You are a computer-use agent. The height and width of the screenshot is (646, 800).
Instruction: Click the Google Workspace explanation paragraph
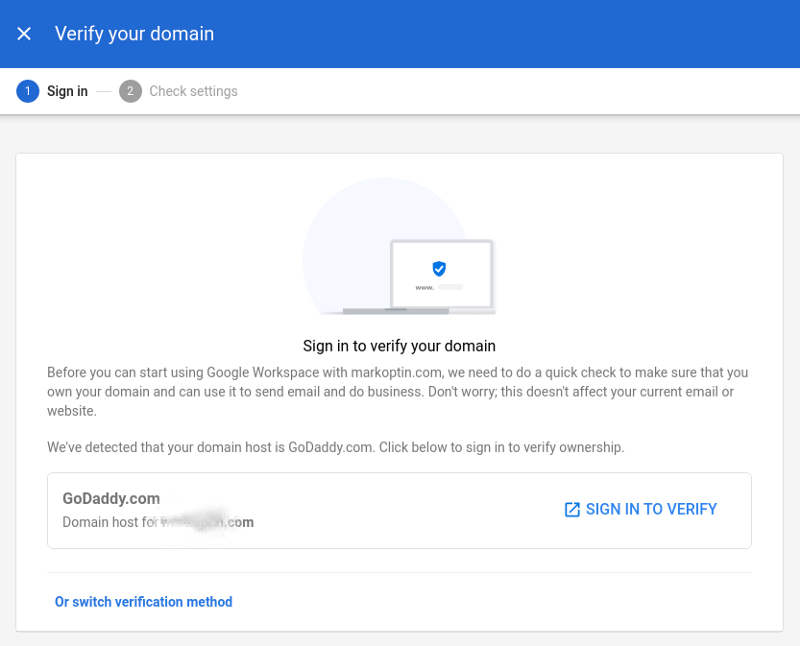tap(397, 391)
